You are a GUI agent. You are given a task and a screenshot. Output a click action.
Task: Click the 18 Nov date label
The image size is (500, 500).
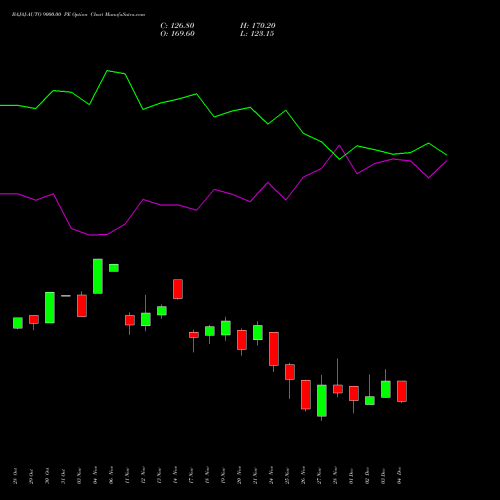click(x=207, y=476)
